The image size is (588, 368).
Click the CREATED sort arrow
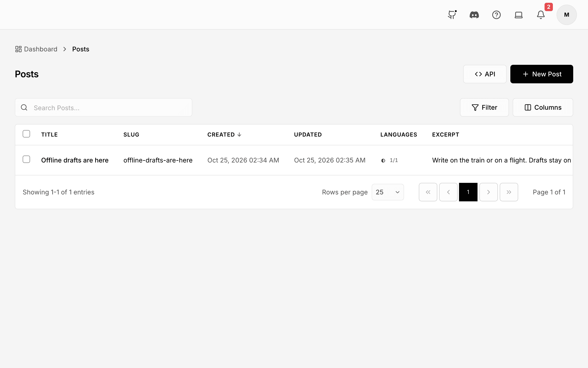(239, 135)
